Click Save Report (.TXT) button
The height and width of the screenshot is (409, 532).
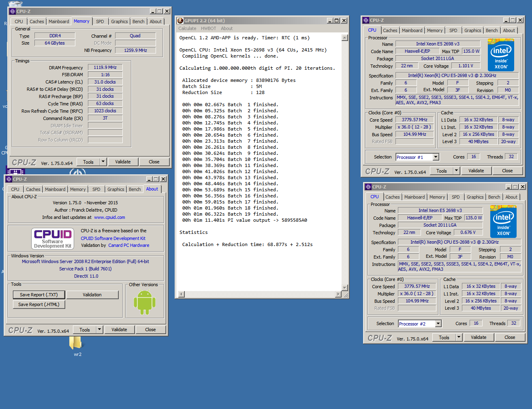39,295
